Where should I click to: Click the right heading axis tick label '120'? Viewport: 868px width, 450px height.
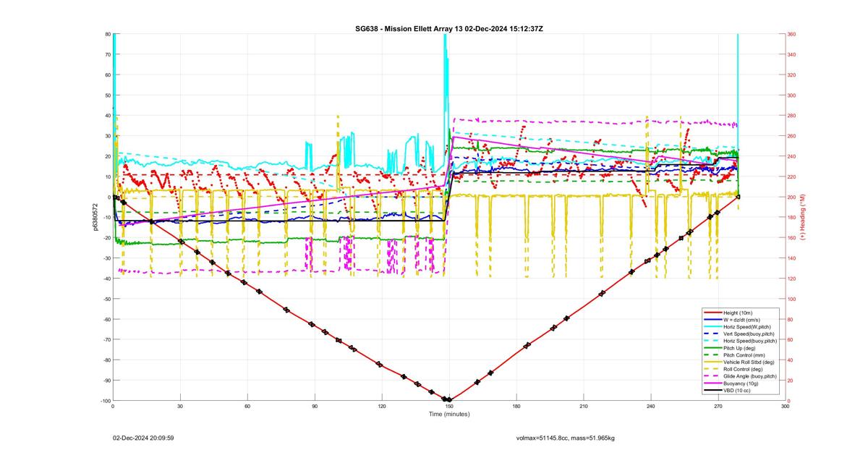pyautogui.click(x=792, y=279)
